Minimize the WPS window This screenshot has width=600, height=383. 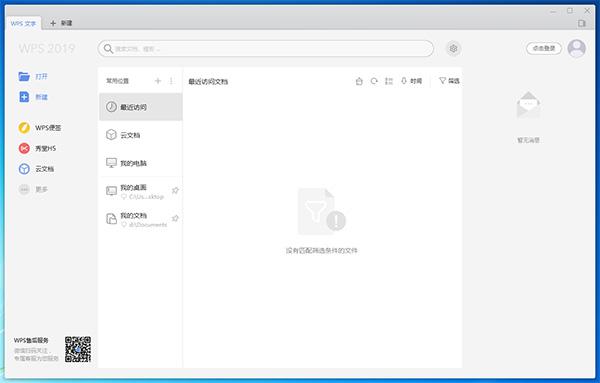(x=553, y=11)
